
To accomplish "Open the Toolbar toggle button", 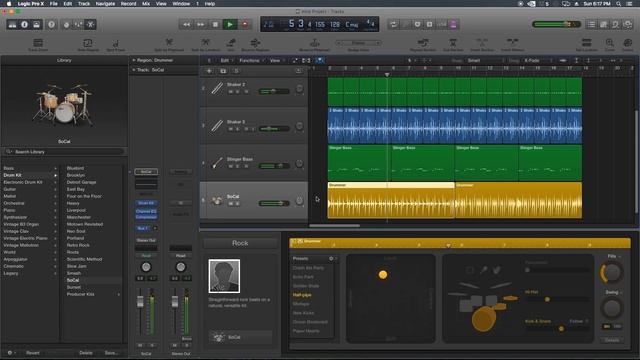I will coord(36,24).
